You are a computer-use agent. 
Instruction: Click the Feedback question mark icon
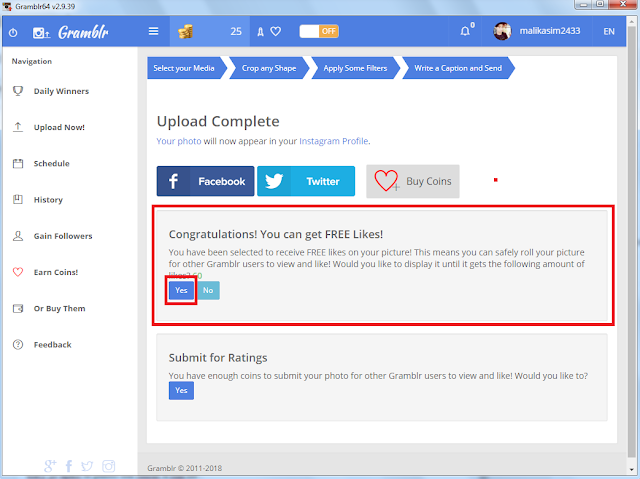pos(18,344)
